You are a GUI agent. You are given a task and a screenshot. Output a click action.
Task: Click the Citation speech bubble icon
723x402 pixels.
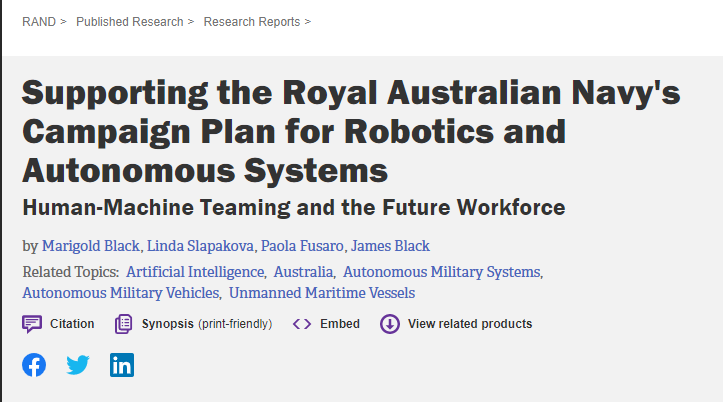click(32, 324)
